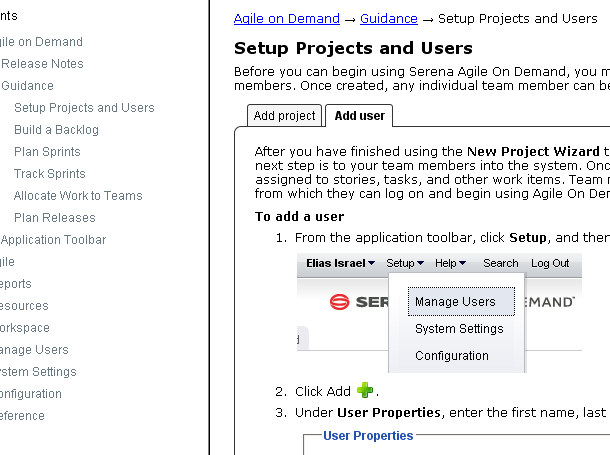Open the Help dropdown menu
This screenshot has width=610, height=455.
pyautogui.click(x=450, y=263)
